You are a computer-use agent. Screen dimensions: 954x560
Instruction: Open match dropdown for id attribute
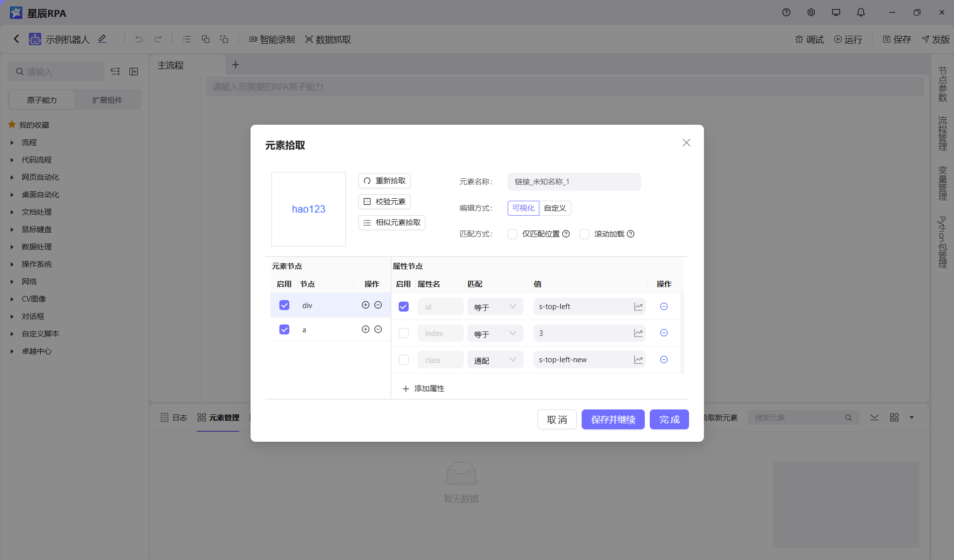coord(495,307)
